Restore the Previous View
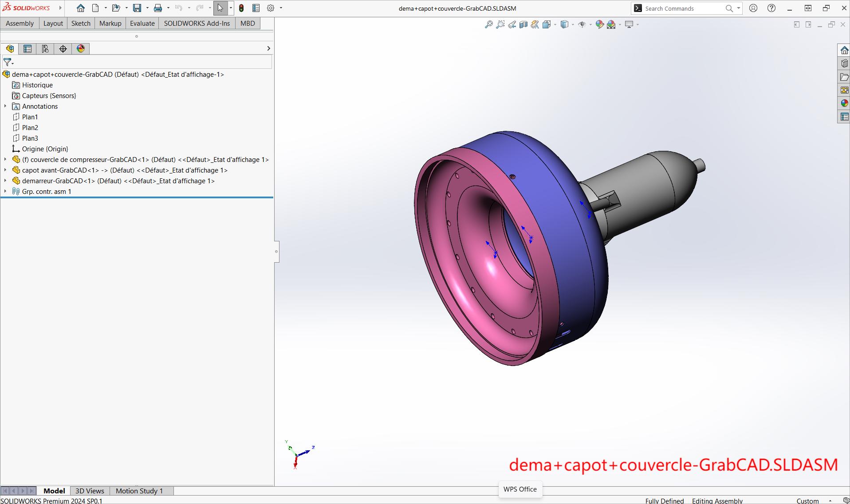The image size is (850, 504). (512, 25)
